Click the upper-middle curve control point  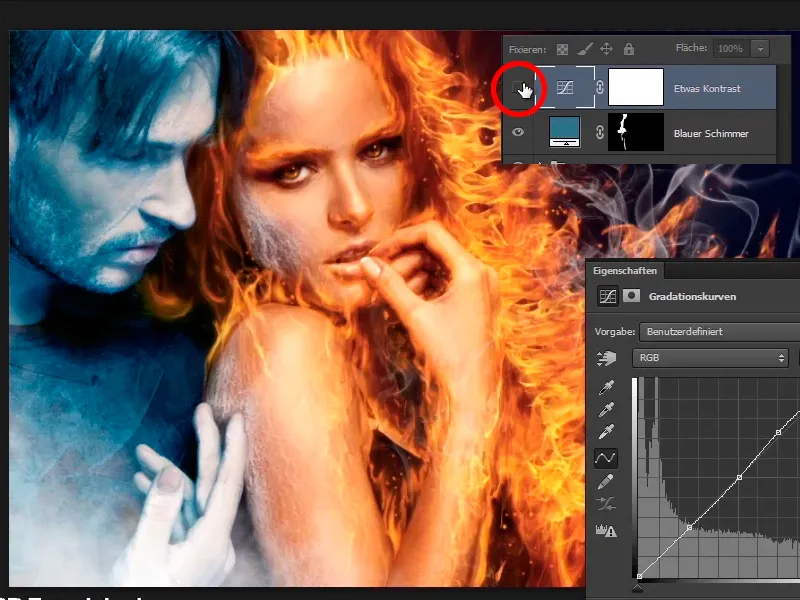coord(739,478)
